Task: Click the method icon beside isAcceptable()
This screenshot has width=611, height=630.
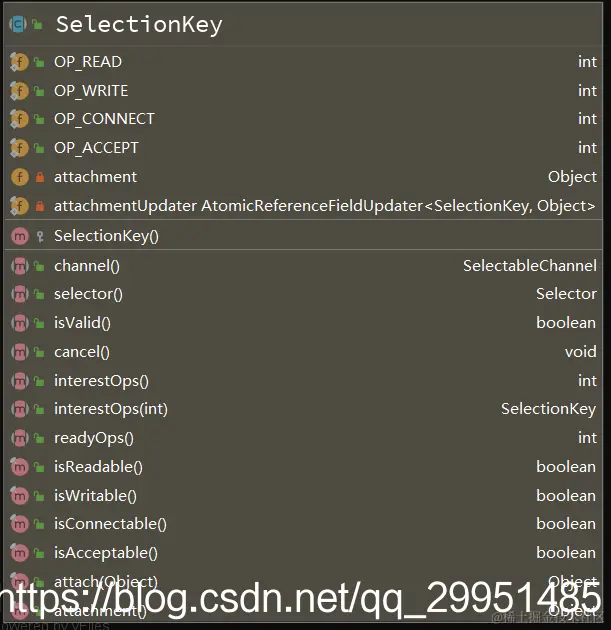Action: point(19,553)
